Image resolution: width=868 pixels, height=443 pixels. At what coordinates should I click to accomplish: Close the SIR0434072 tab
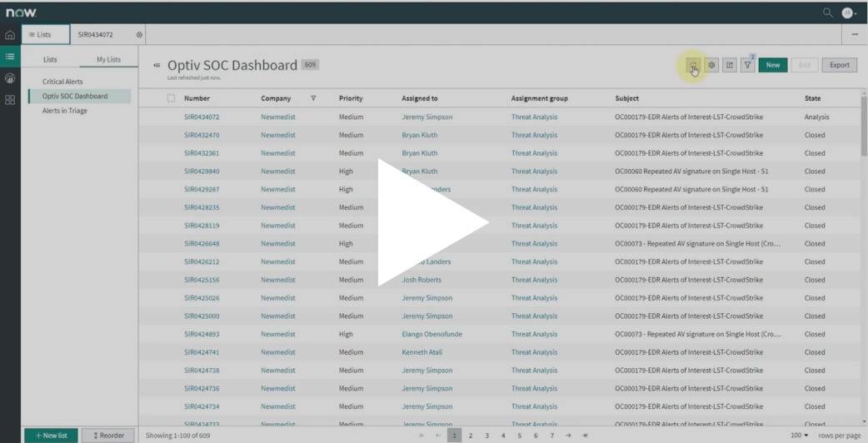coord(139,34)
